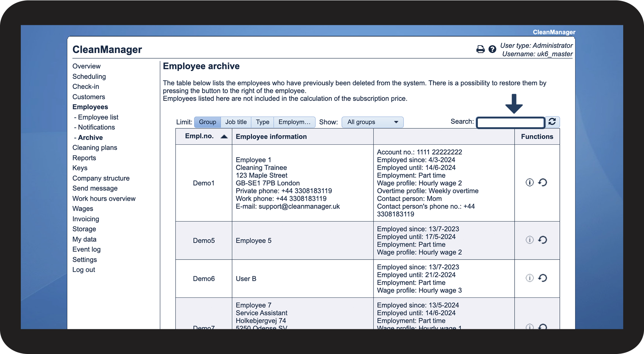Select the Group limit toggle
The image size is (644, 354).
point(207,122)
